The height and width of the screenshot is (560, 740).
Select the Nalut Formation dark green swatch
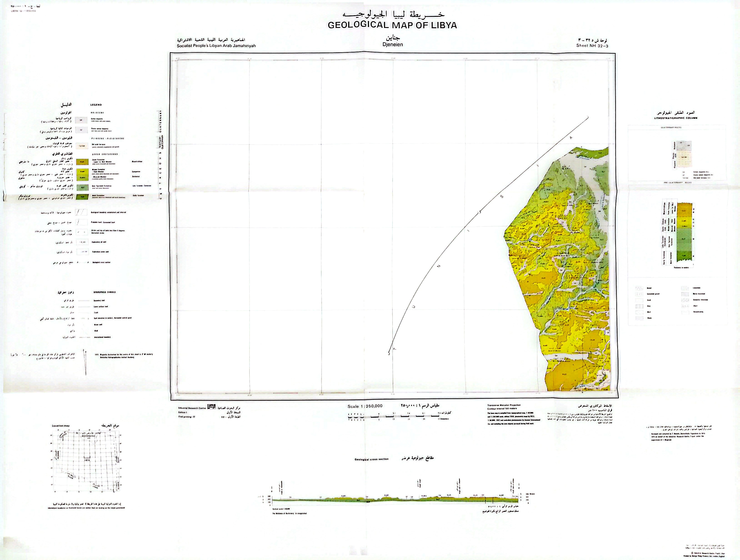82,197
